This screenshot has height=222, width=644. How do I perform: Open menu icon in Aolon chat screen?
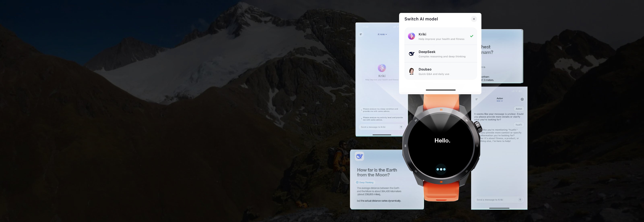(476, 99)
